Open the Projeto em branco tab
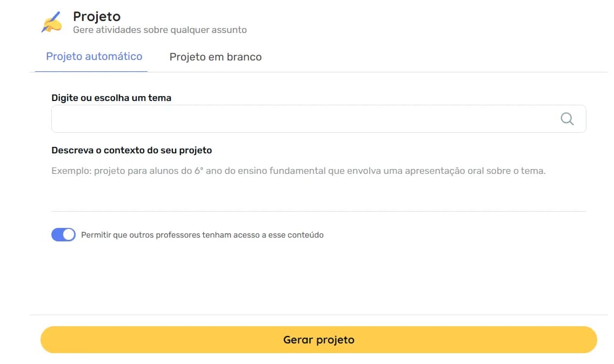The image size is (614, 364). pyautogui.click(x=215, y=57)
